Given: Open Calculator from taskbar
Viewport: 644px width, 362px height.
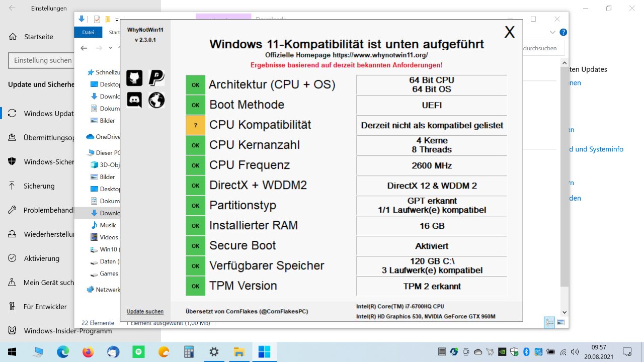Looking at the screenshot, I should point(189,352).
